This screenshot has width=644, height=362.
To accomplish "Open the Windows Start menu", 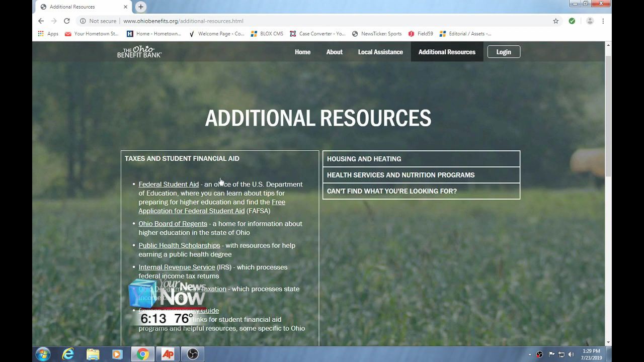I will click(x=43, y=354).
